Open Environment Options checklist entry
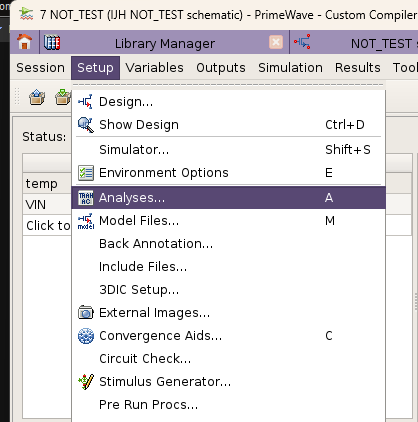 coord(228,173)
